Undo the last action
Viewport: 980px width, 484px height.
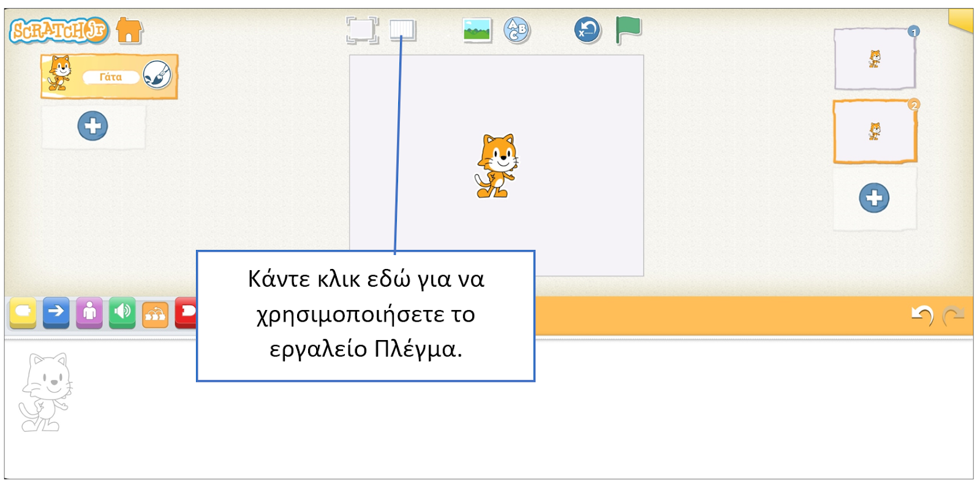tap(922, 316)
